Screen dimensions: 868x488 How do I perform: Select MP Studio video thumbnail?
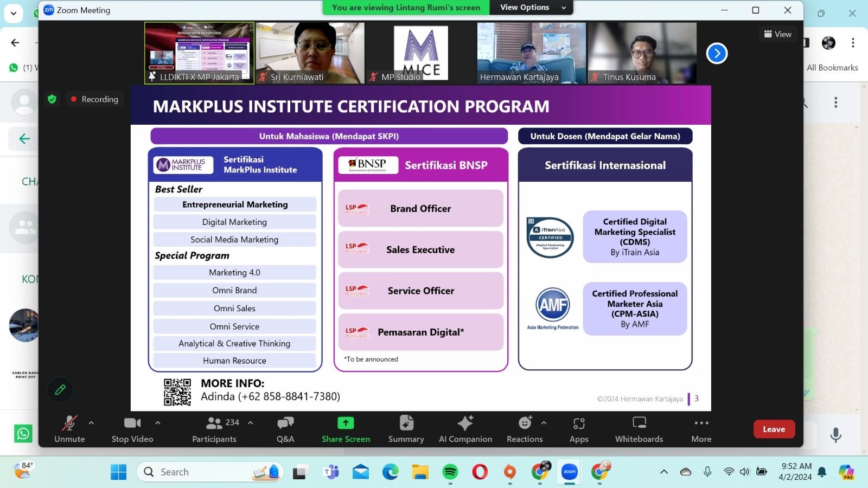(x=421, y=53)
